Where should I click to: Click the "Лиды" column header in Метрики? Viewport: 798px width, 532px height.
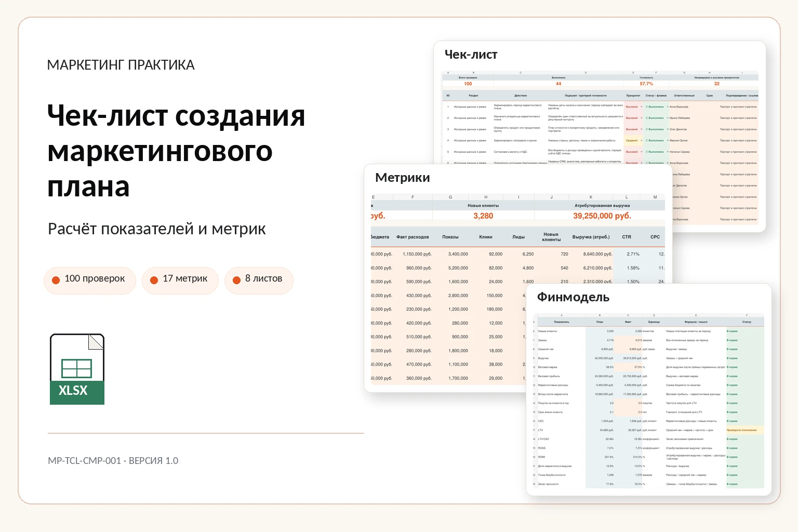(x=518, y=237)
